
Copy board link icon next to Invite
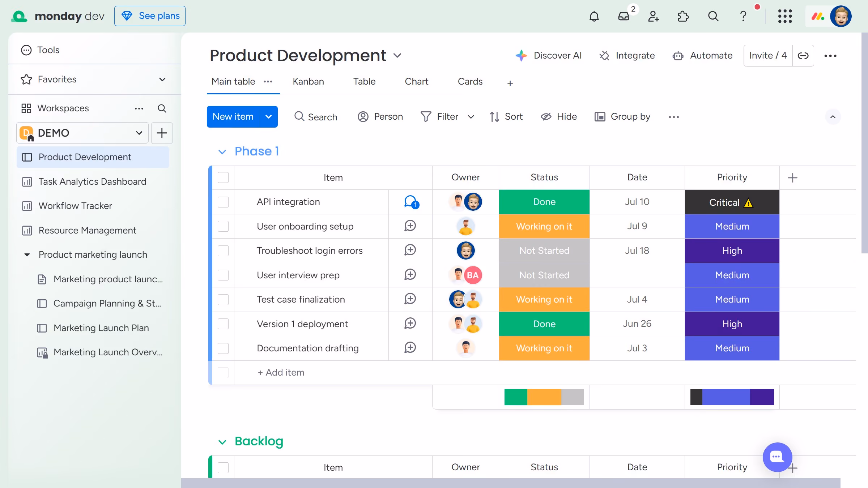pyautogui.click(x=803, y=56)
